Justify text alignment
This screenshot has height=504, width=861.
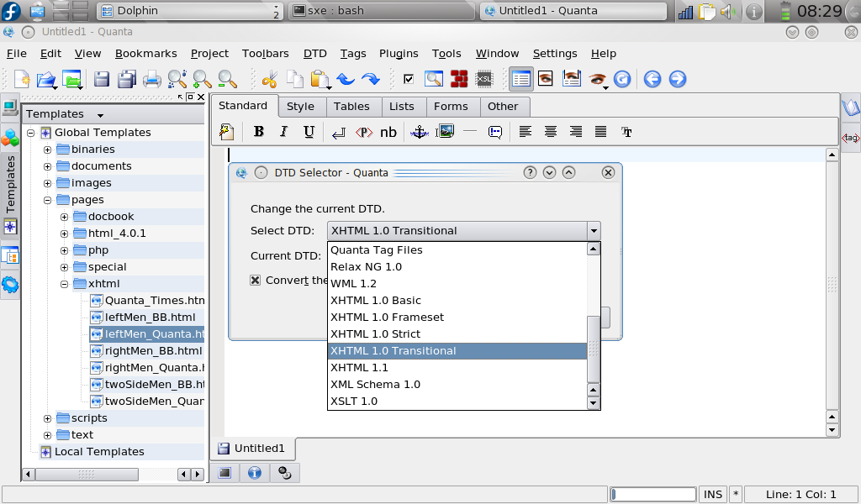(600, 132)
